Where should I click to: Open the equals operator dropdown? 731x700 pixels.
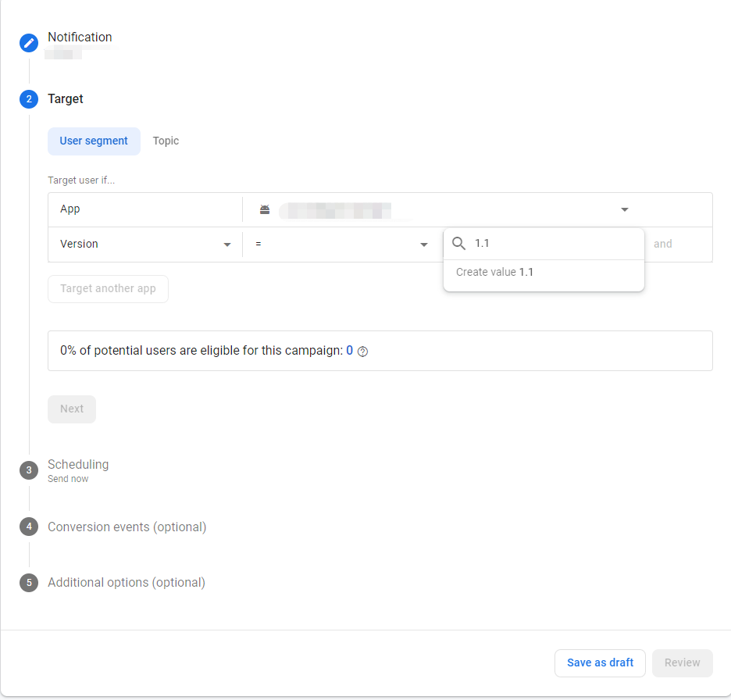423,244
